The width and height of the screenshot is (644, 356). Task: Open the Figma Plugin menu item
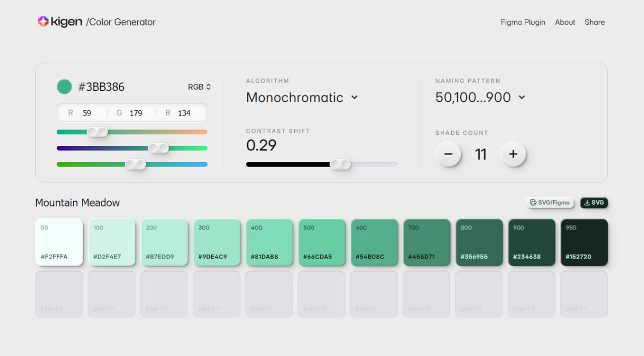tap(523, 22)
